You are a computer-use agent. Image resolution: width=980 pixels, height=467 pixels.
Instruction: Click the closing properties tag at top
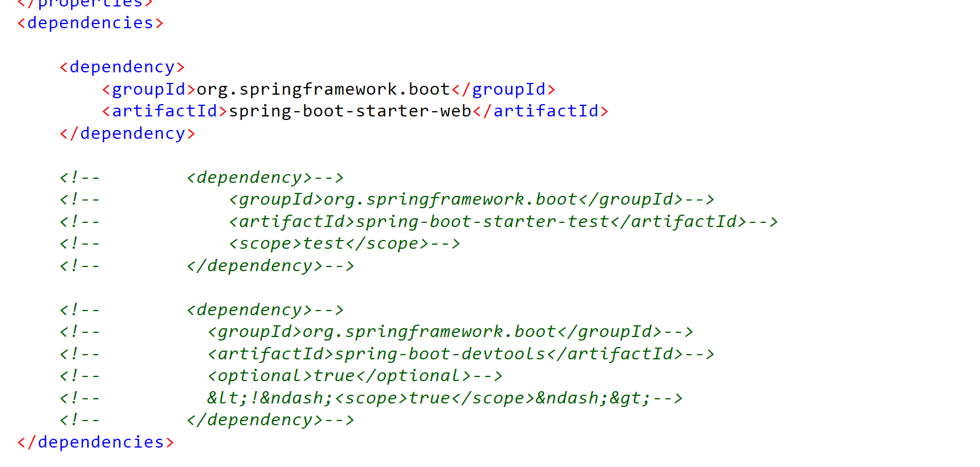click(x=85, y=4)
